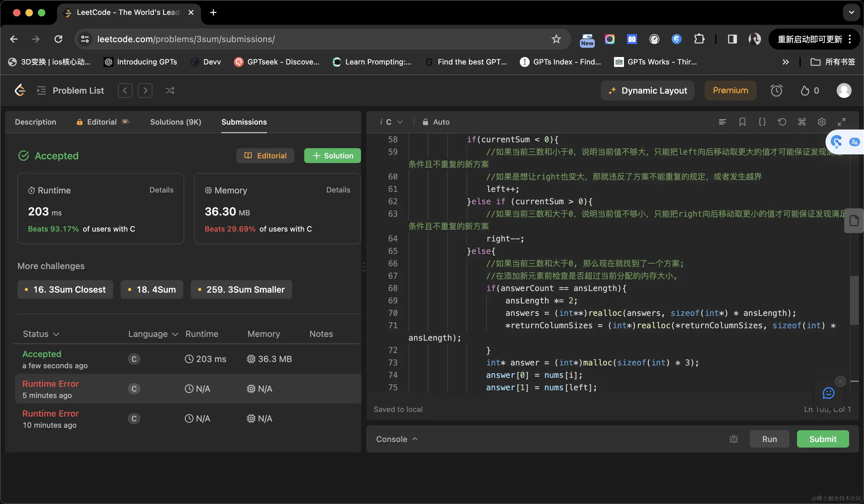Click the curly braces snippet icon
The image size is (864, 504).
(x=762, y=122)
